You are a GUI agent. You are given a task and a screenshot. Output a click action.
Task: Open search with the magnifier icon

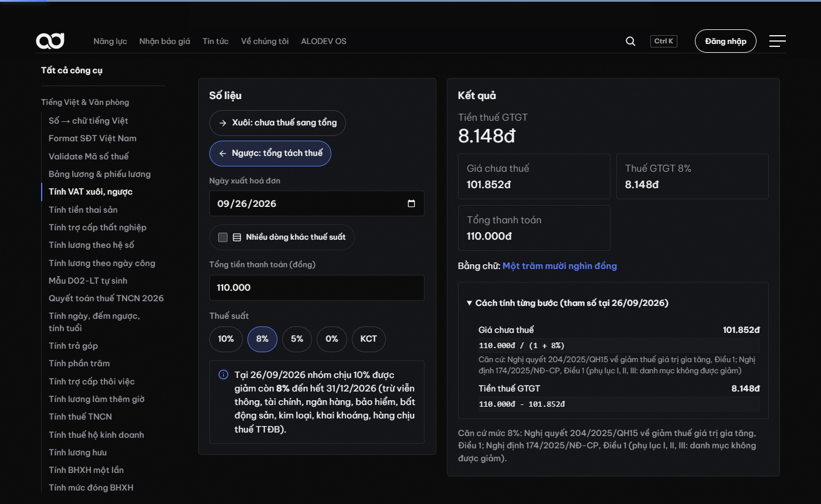pyautogui.click(x=630, y=41)
